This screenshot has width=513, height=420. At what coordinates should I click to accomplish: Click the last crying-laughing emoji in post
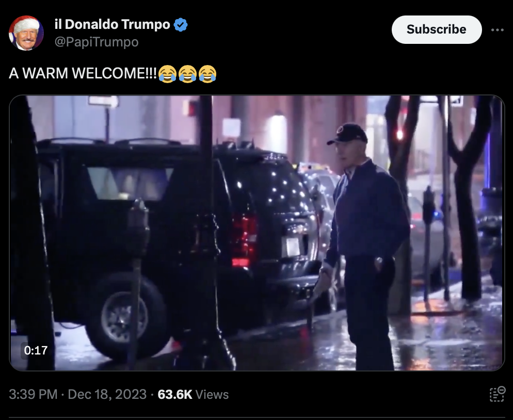point(207,74)
